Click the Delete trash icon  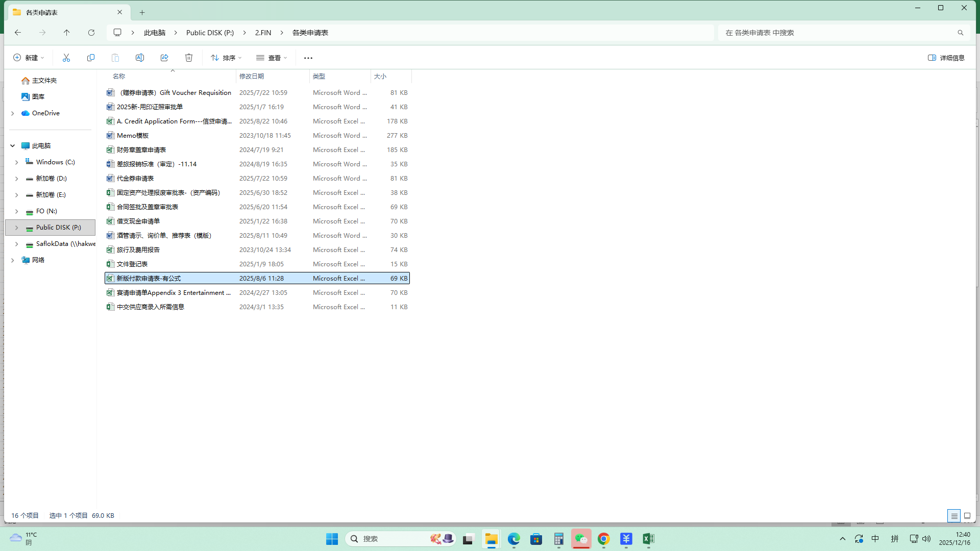[x=189, y=58]
